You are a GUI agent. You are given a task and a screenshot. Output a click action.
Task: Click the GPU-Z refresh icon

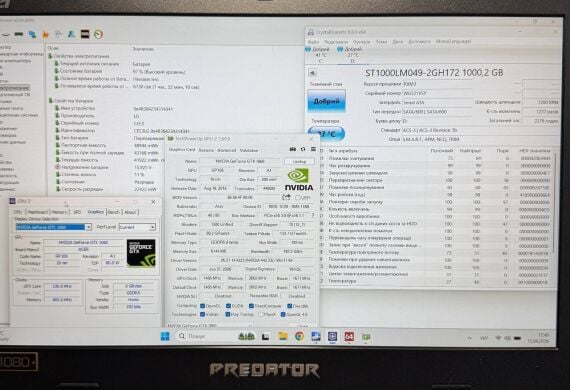click(303, 149)
